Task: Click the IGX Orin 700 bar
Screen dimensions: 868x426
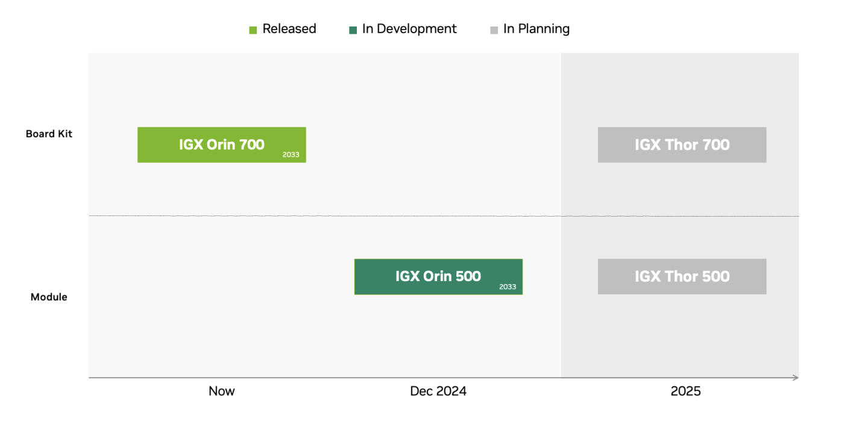Action: pos(221,145)
